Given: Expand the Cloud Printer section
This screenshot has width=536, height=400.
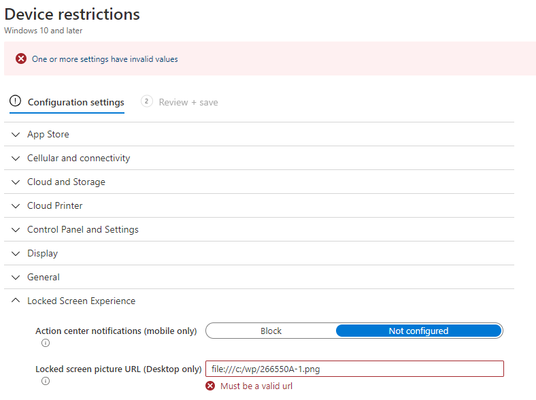Looking at the screenshot, I should pos(259,206).
